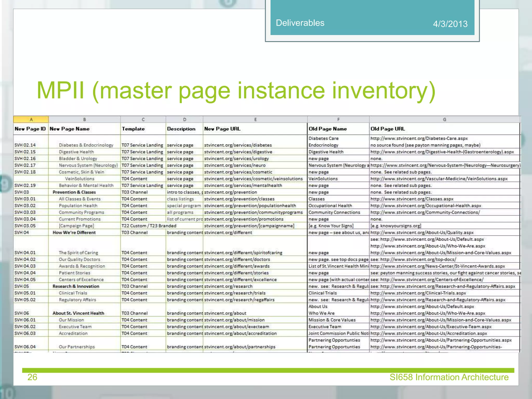Select cell 'Prevention & Classes'

point(84,192)
